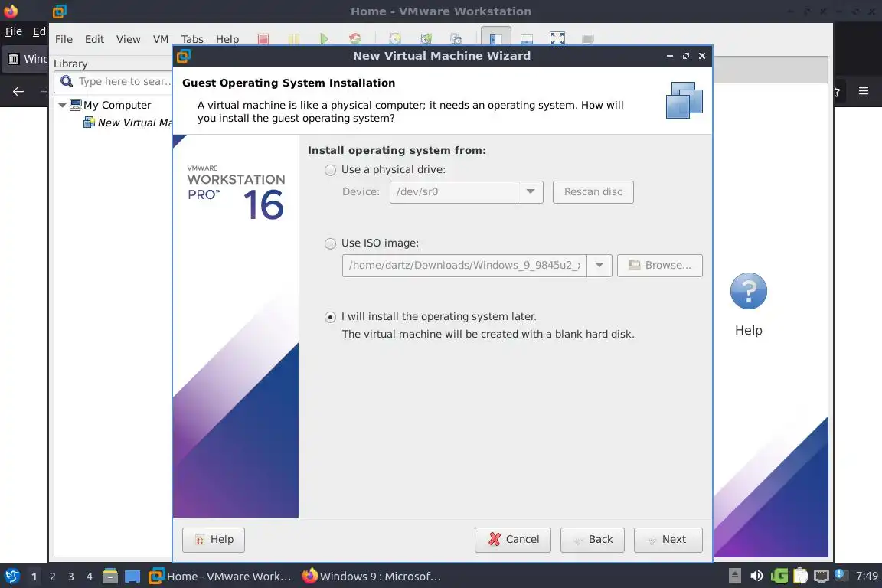The height and width of the screenshot is (588, 882).
Task: Open the VMware Help menu
Action: coord(227,39)
